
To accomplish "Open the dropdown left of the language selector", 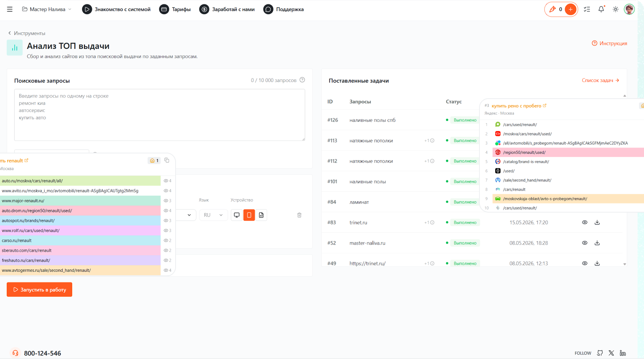I will [x=186, y=215].
